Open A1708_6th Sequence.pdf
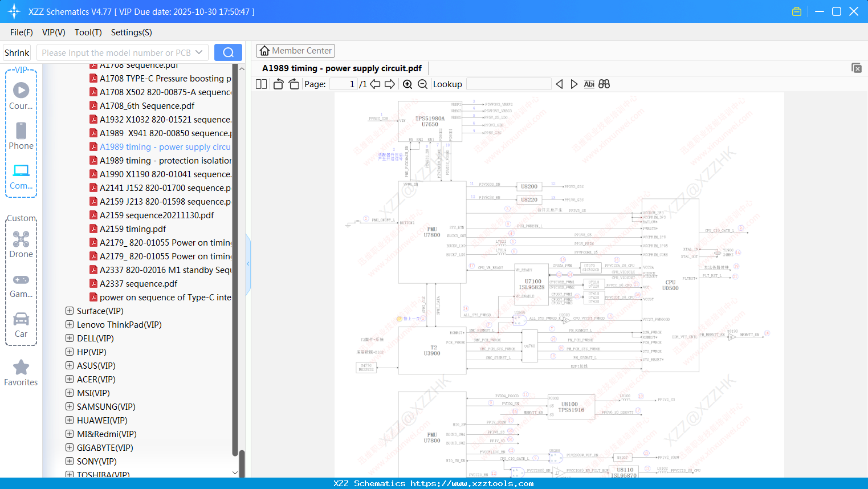The width and height of the screenshot is (868, 489). (147, 105)
